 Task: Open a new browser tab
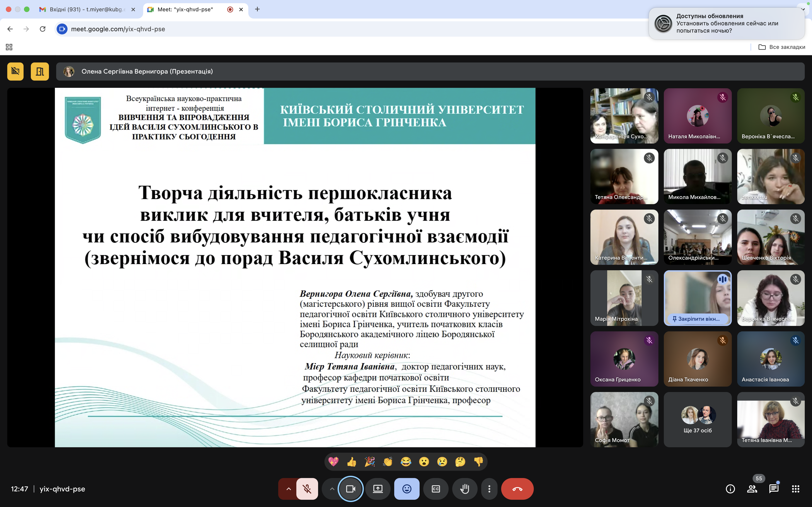(257, 9)
